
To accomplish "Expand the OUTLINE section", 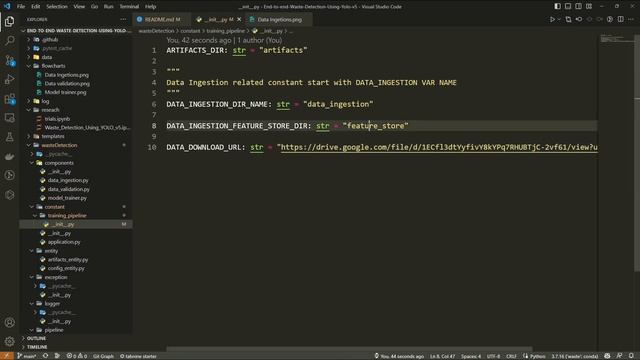I will [36, 338].
